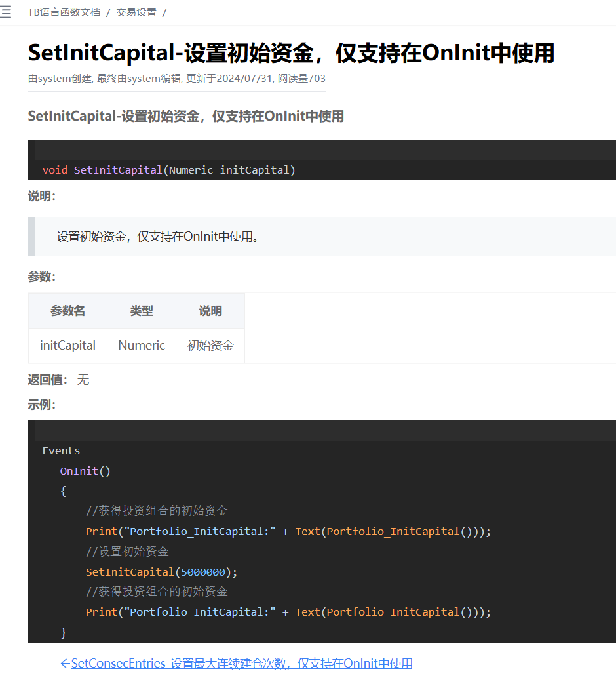The width and height of the screenshot is (616, 682).
Task: Click the 参数 section heading
Action: (x=41, y=277)
